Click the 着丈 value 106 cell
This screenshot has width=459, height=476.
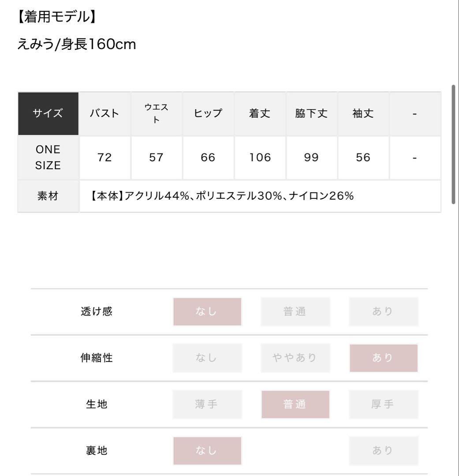(x=260, y=157)
